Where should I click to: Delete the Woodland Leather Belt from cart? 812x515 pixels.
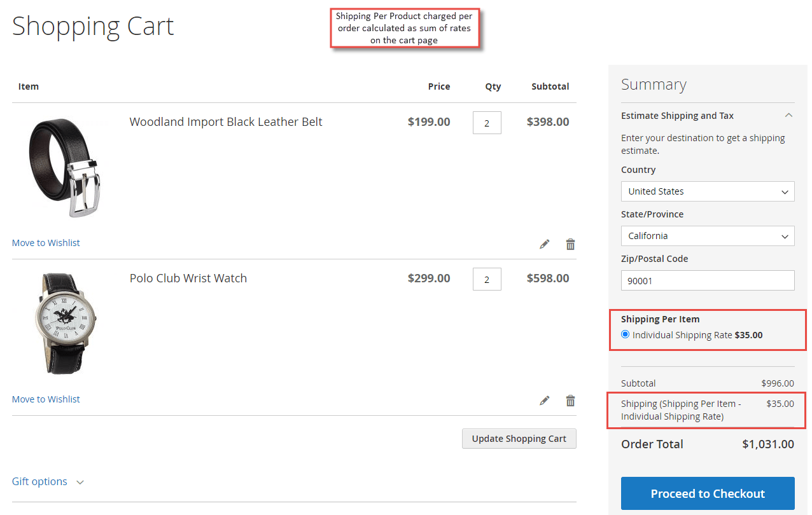pos(570,244)
